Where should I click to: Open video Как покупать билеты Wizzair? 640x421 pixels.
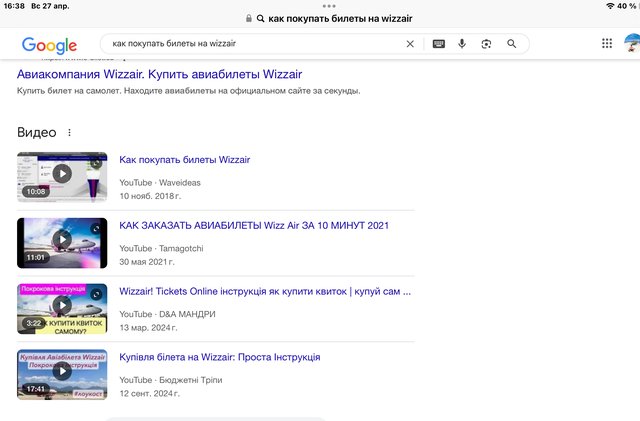tap(184, 160)
